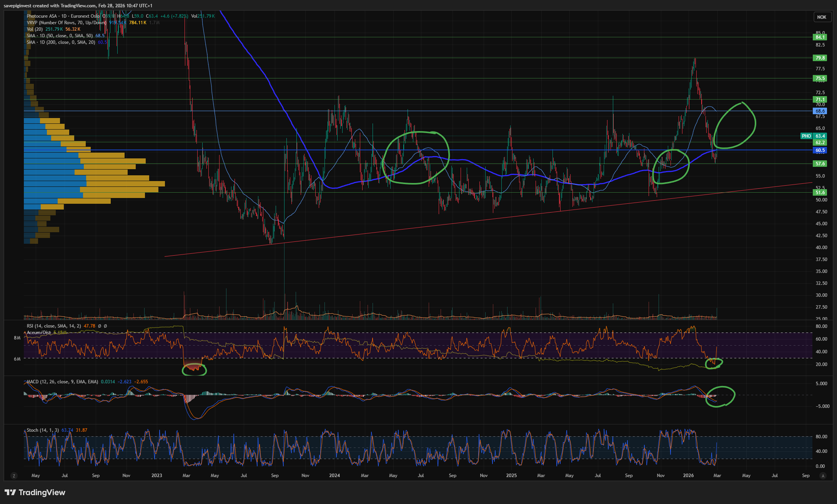This screenshot has height=504, width=837.
Task: Select the 79.8 price level label
Action: [x=820, y=58]
